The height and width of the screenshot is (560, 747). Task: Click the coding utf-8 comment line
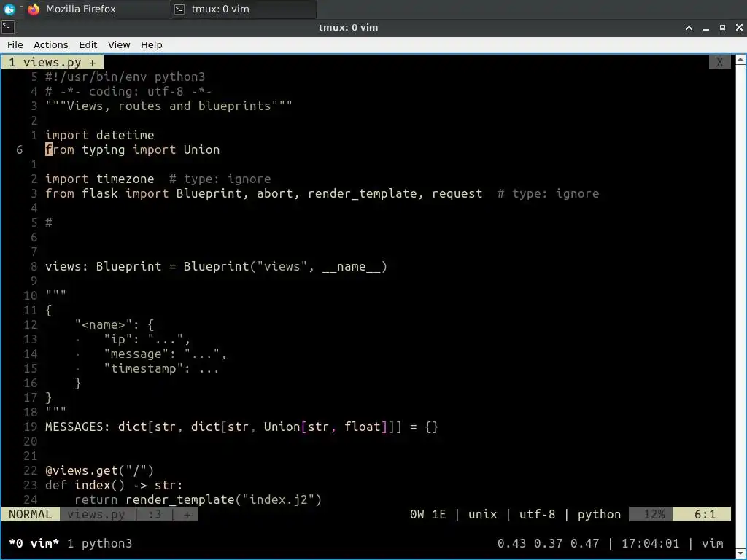tap(128, 91)
